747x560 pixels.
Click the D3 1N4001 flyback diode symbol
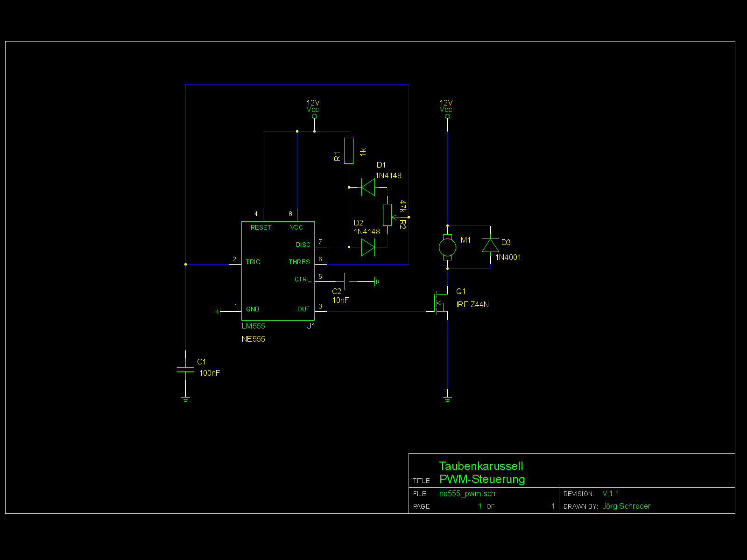490,245
